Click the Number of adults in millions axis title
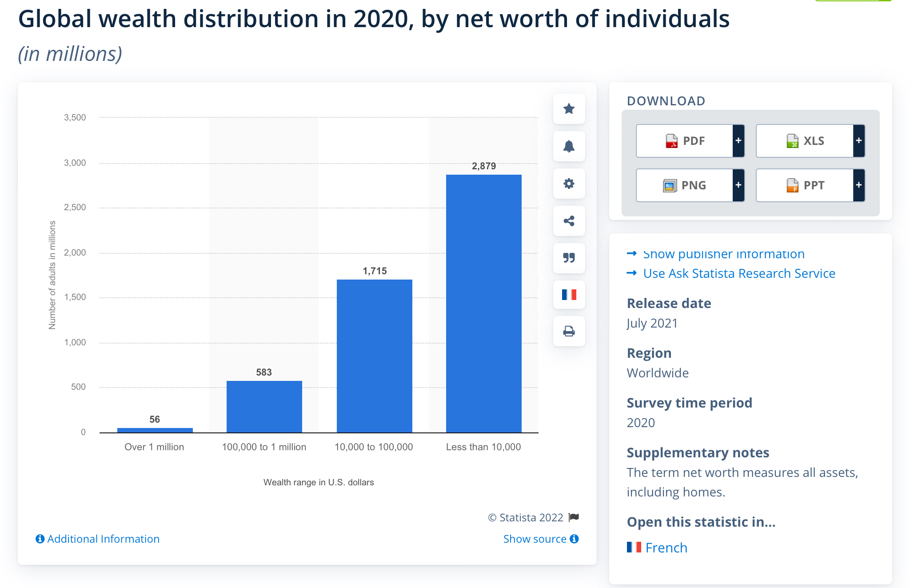 [x=52, y=275]
